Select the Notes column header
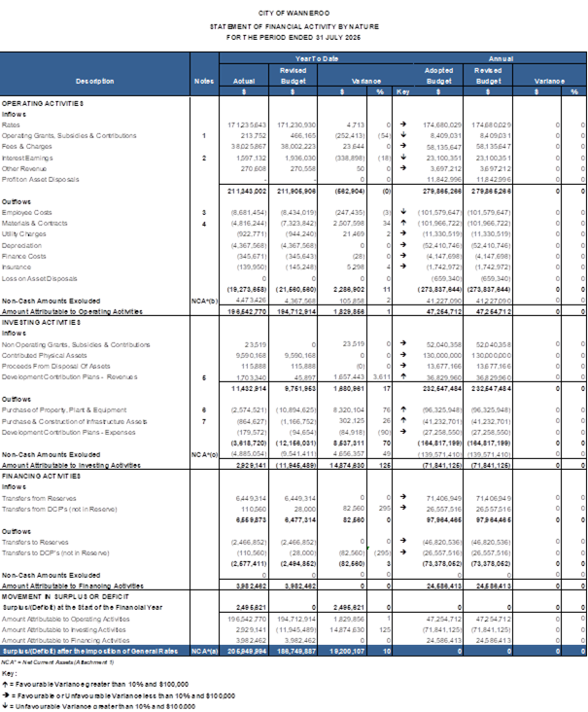Viewport: 588px width, 712px height. pyautogui.click(x=203, y=81)
